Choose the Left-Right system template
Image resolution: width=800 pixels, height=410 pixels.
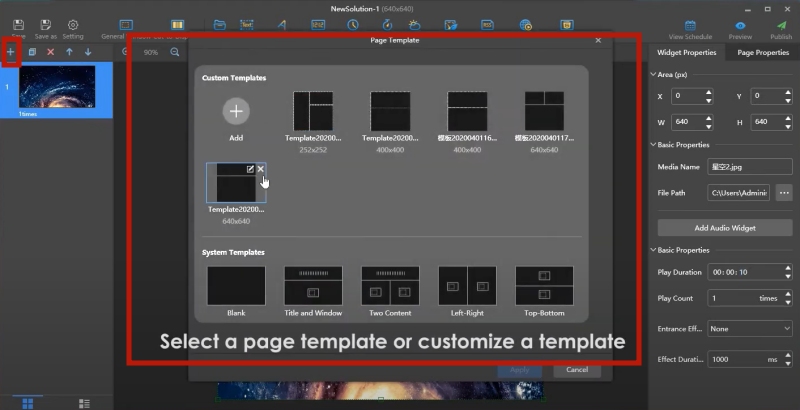467,286
